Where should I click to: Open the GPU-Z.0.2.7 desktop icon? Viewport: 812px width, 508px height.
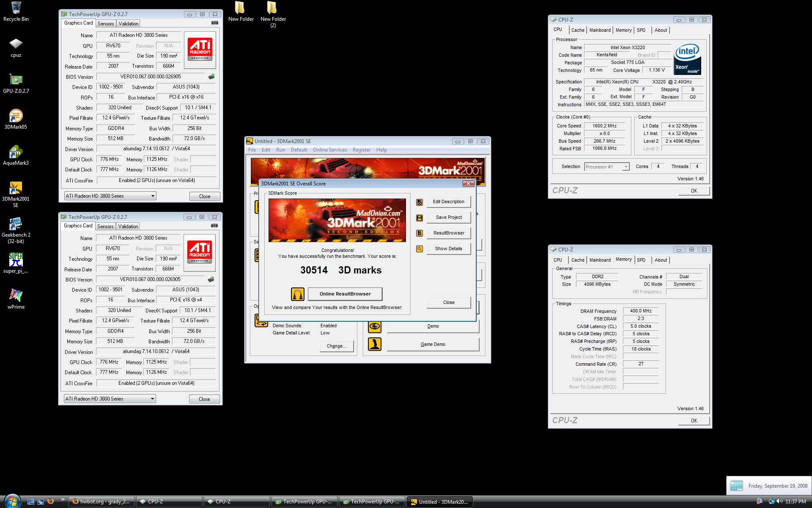16,83
